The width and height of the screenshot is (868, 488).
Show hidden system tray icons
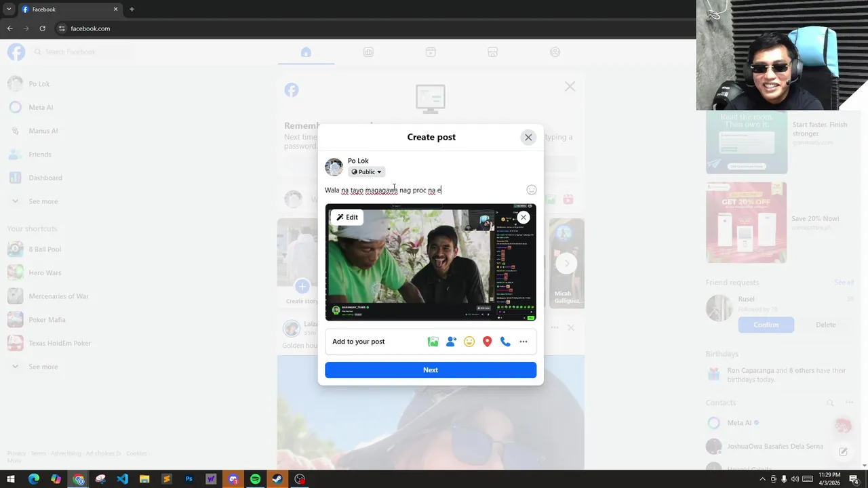coord(762,479)
